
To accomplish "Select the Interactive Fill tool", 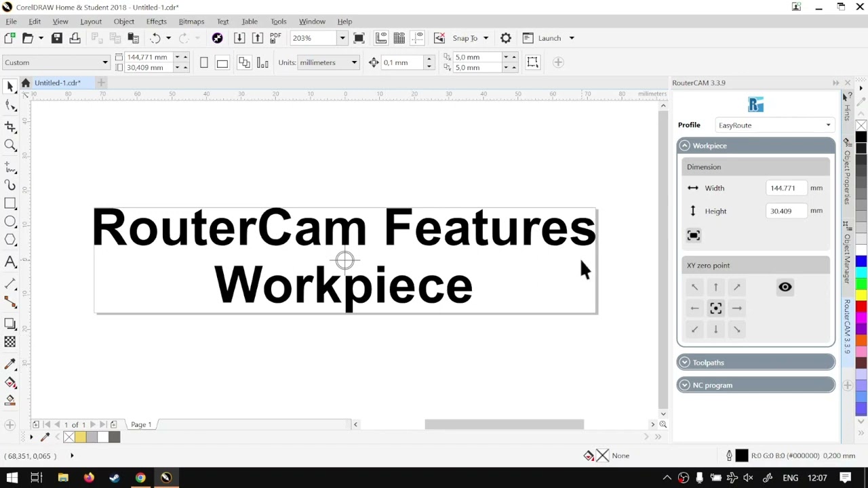I will pos(10,383).
